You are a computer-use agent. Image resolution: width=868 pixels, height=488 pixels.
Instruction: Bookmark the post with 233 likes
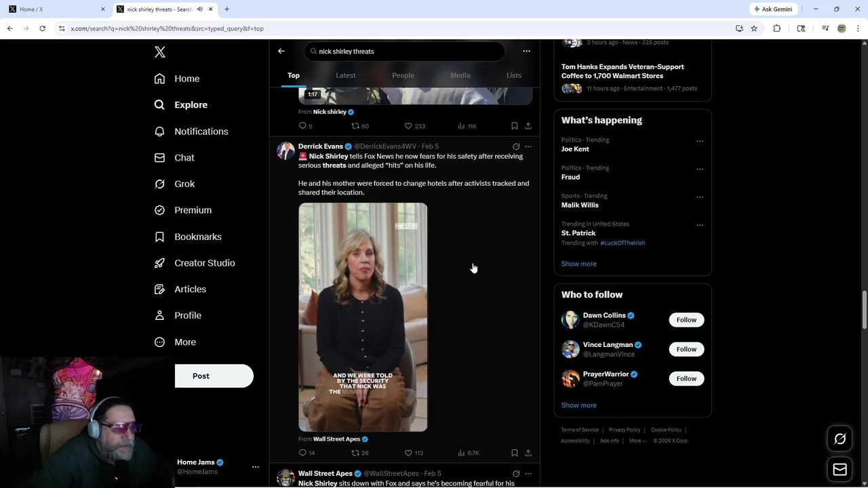[x=515, y=126]
